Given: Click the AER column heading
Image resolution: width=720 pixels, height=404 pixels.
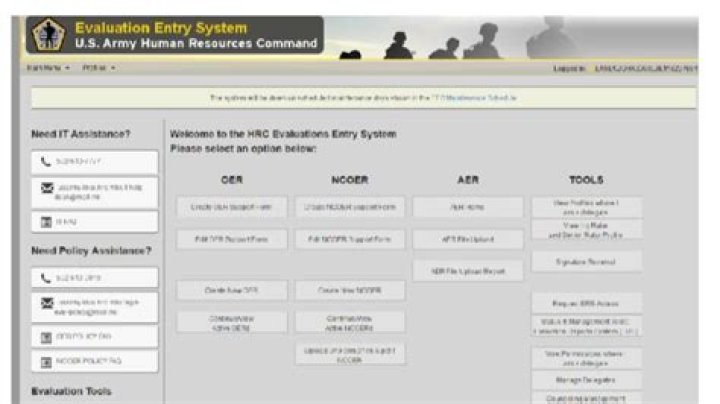Looking at the screenshot, I should [x=468, y=180].
